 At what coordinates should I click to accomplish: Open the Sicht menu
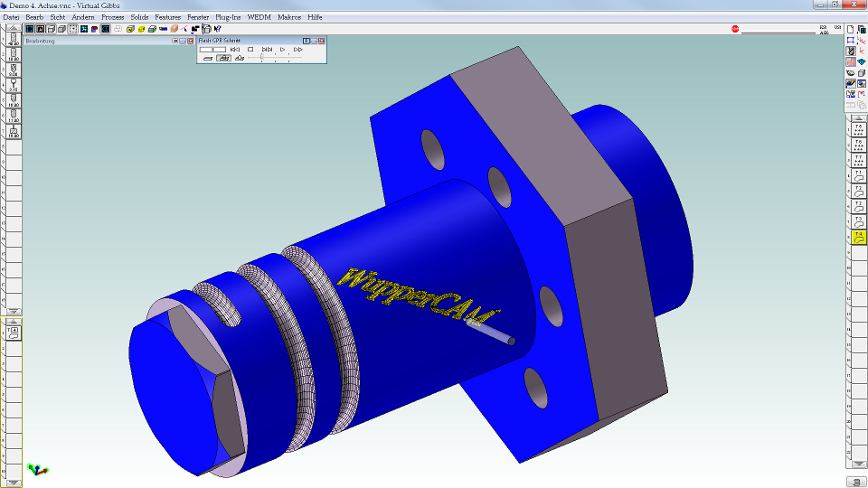(x=58, y=17)
